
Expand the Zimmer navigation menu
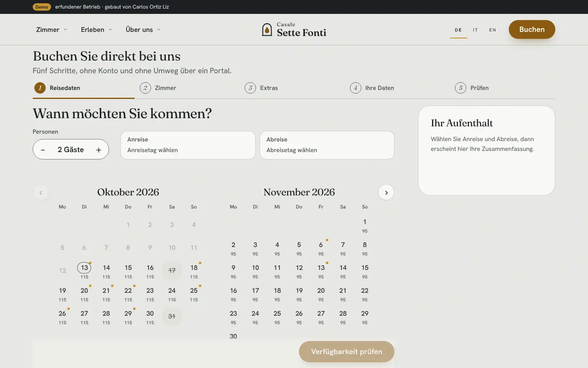point(51,29)
